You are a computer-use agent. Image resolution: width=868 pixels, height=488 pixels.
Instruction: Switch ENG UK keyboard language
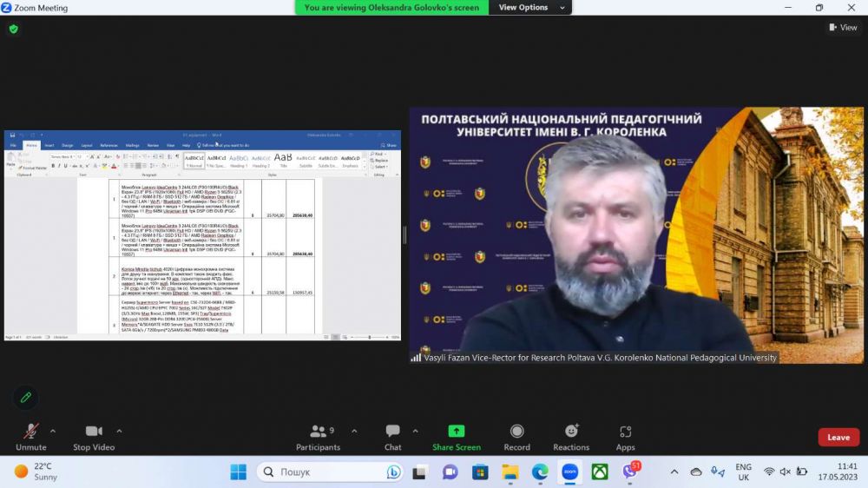click(743, 472)
